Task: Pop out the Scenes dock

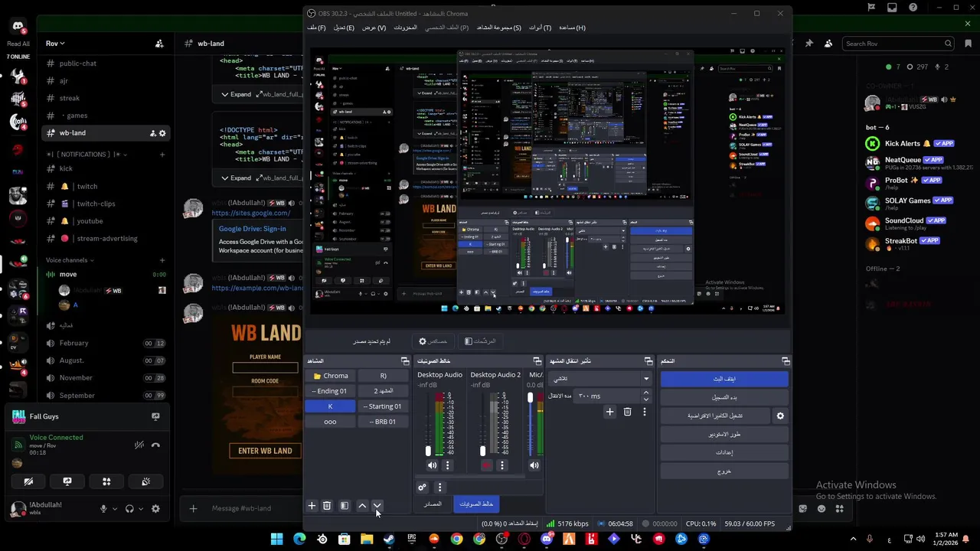Action: (x=405, y=360)
